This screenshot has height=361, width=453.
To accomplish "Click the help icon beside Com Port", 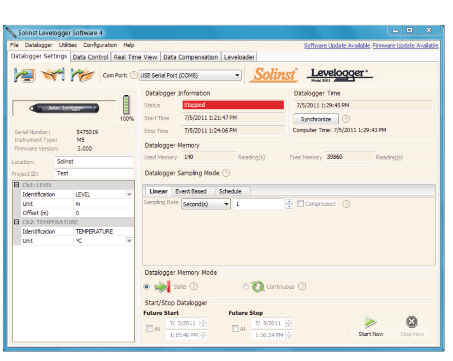I will pyautogui.click(x=133, y=75).
